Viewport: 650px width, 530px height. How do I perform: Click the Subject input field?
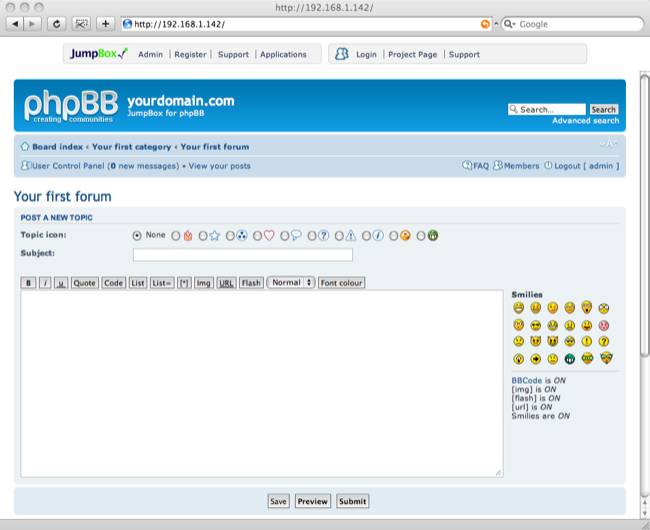(243, 254)
